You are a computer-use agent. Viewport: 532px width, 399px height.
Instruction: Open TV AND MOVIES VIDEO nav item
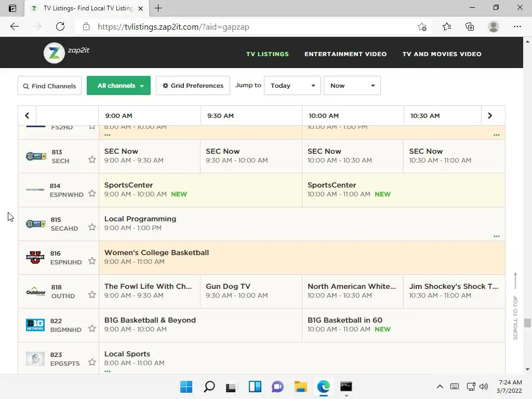click(442, 54)
